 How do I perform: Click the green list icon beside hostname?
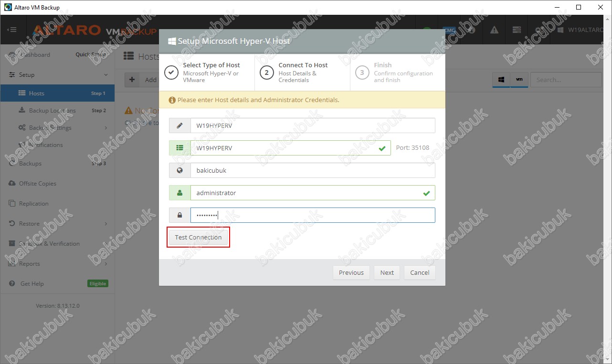pos(179,148)
